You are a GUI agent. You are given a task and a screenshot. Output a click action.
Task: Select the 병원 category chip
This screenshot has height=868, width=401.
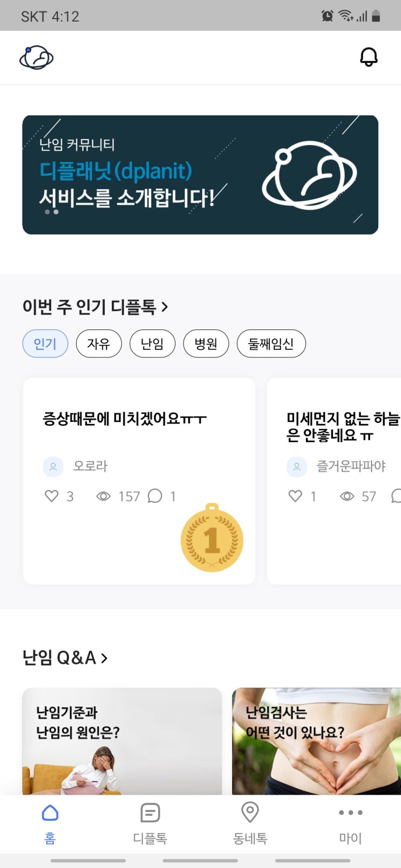coord(206,344)
